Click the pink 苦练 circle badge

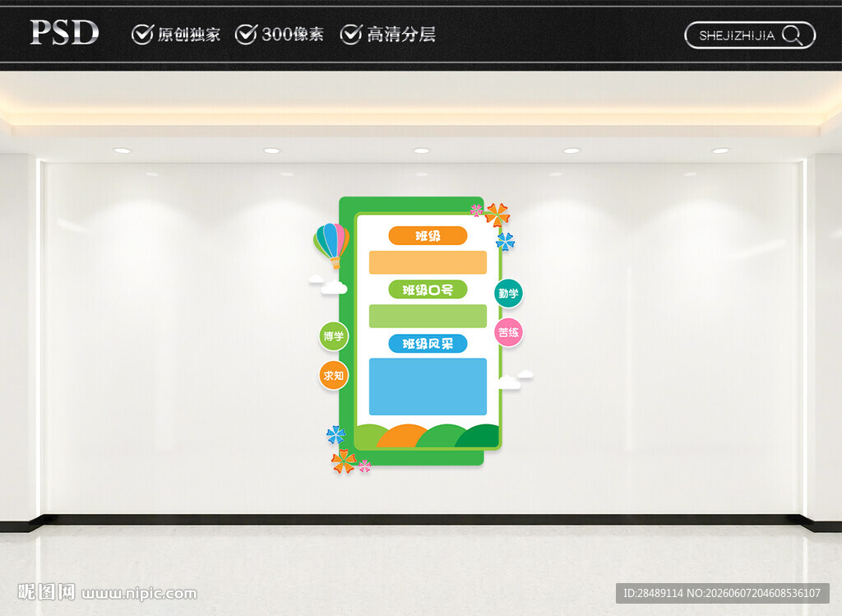tap(508, 332)
